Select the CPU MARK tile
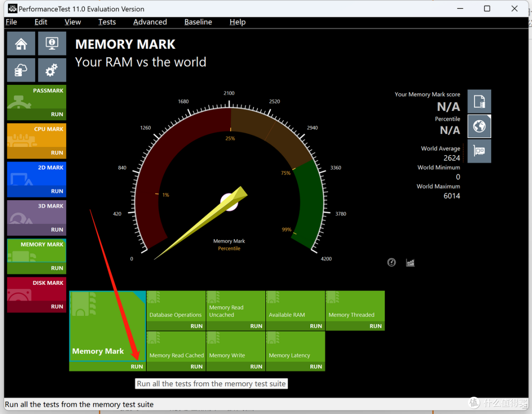This screenshot has width=532, height=414. (x=36, y=135)
